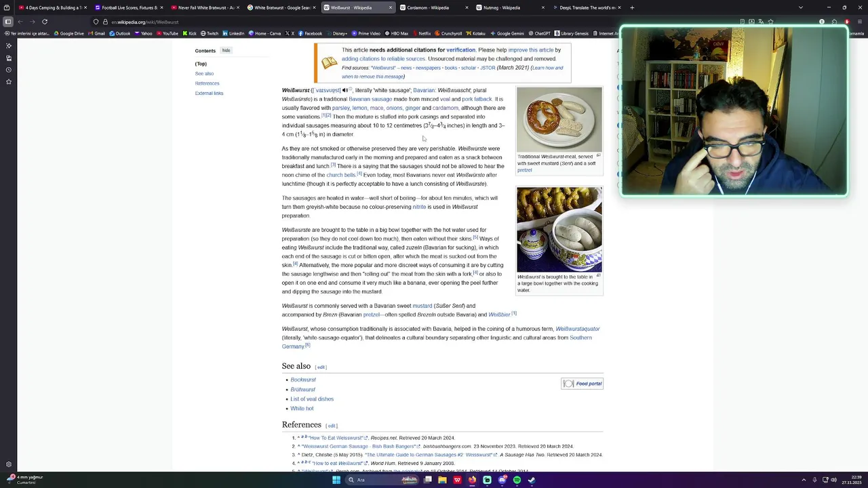Jump to References in Contents
868x488 pixels.
tap(208, 83)
